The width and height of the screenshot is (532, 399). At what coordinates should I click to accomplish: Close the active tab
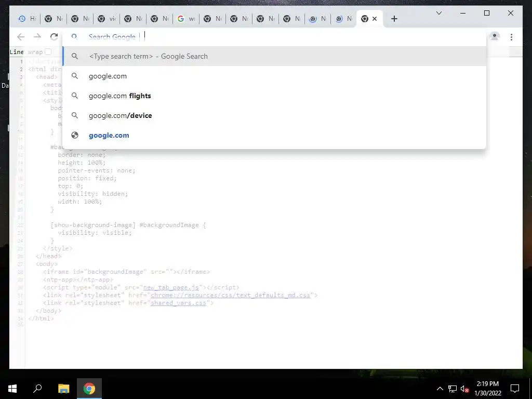click(375, 19)
